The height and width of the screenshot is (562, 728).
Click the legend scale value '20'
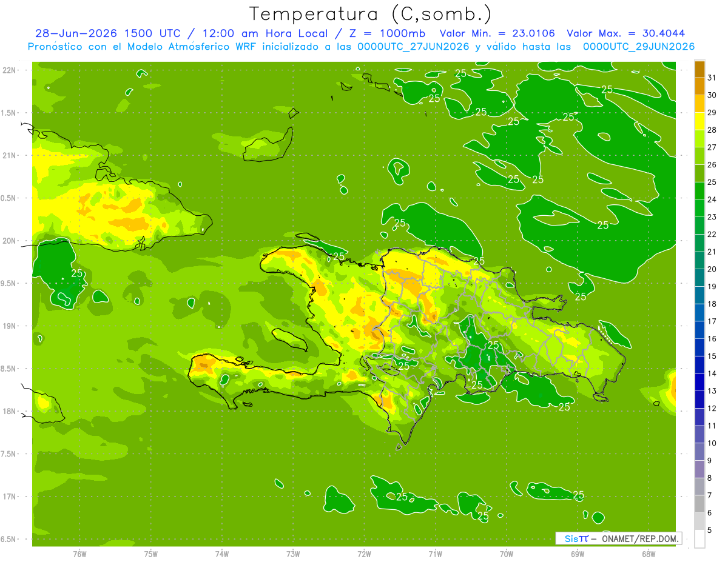coord(712,269)
